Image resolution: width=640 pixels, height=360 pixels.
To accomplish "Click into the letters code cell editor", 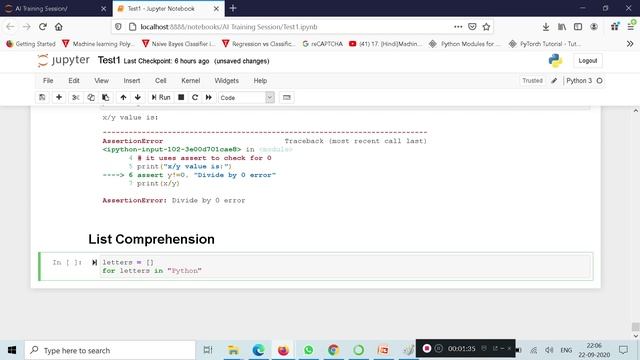I will point(345,267).
